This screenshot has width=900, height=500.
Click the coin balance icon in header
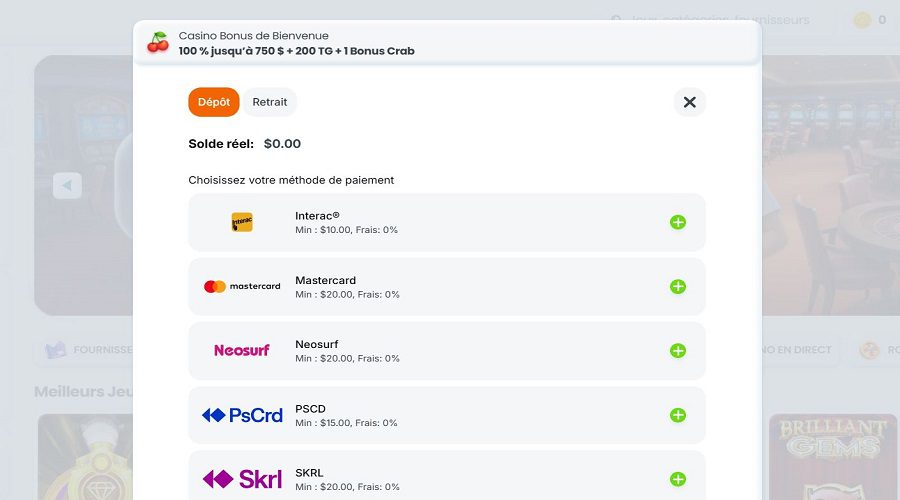point(862,20)
